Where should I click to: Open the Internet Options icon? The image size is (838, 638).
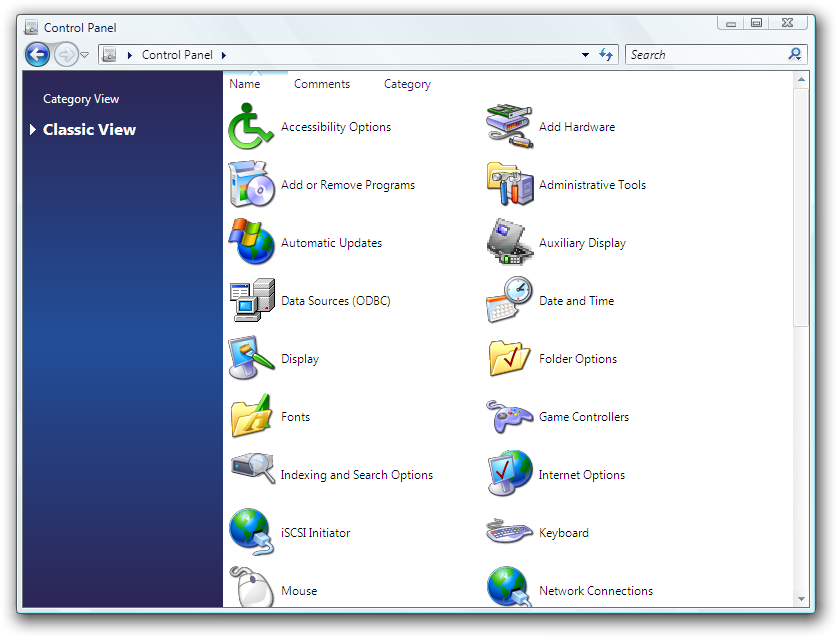509,475
